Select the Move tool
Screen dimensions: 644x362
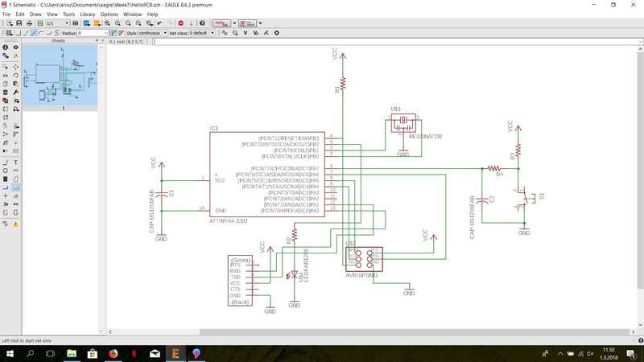pyautogui.click(x=15, y=67)
